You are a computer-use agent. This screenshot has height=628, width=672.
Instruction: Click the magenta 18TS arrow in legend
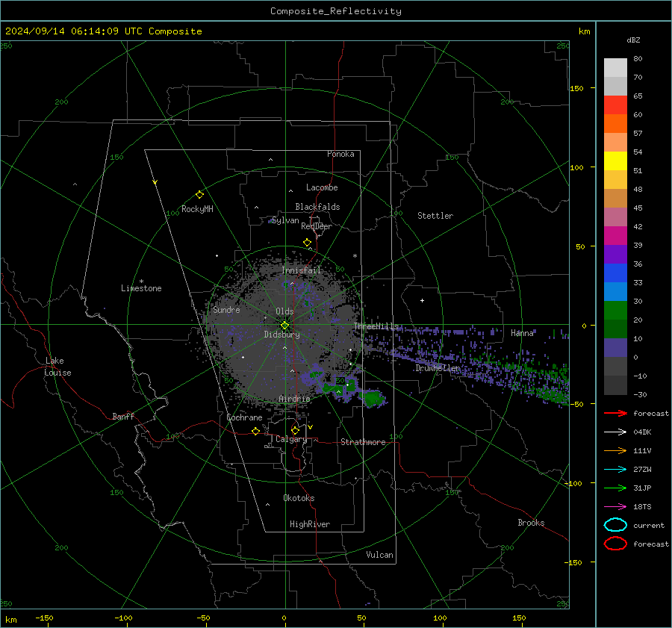(x=615, y=507)
